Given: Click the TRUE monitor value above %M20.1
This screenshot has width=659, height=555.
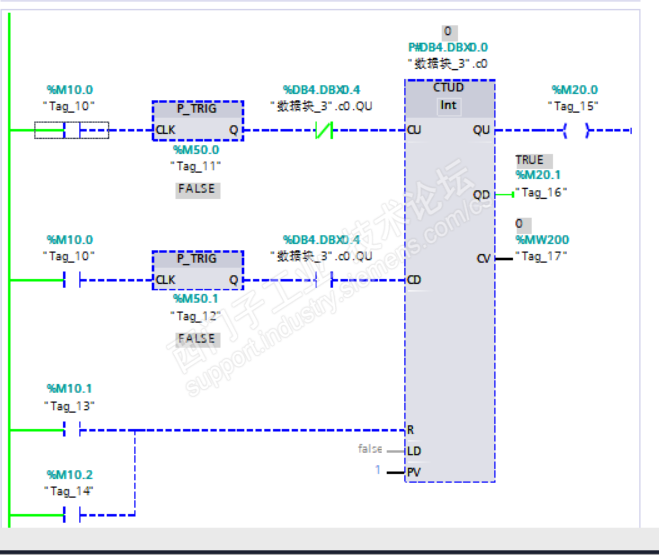Looking at the screenshot, I should pyautogui.click(x=533, y=160).
